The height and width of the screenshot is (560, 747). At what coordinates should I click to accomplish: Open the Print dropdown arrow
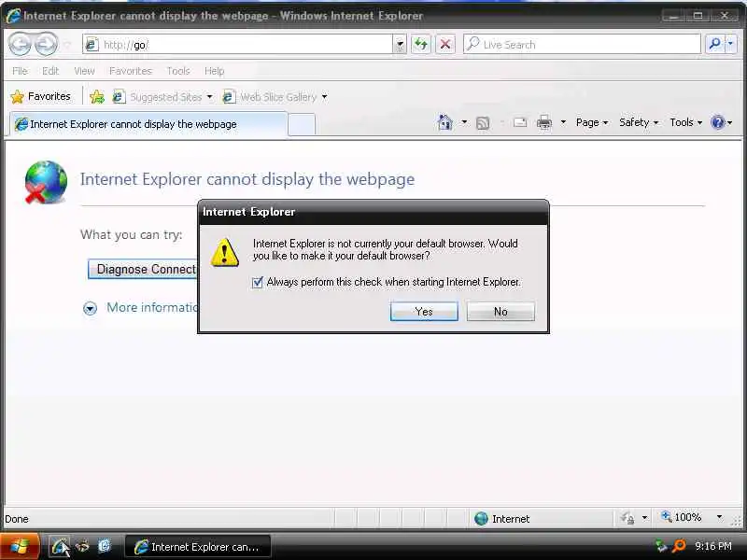click(563, 122)
